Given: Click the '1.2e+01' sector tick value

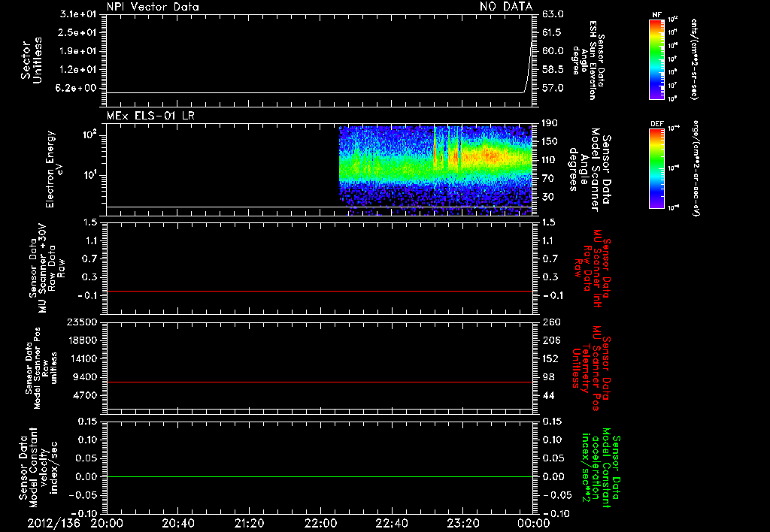Looking at the screenshot, I should 77,70.
